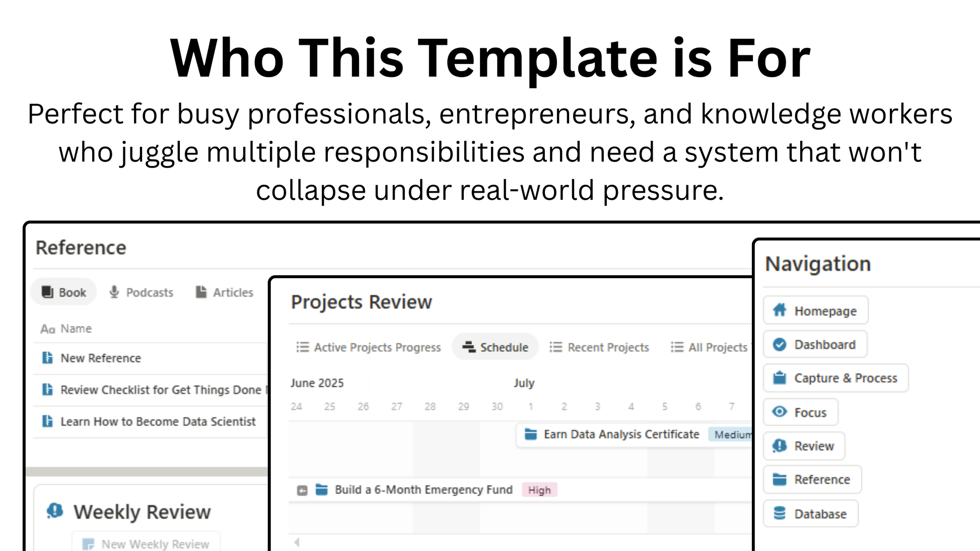This screenshot has height=551, width=980.
Task: Click the Weekly Review heading icon
Action: tap(55, 511)
